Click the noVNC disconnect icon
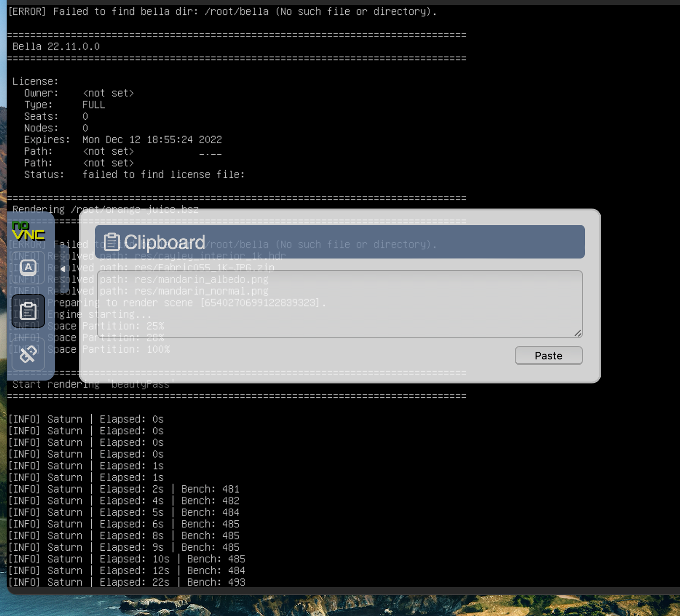Viewport: 680px width, 616px height. (28, 354)
